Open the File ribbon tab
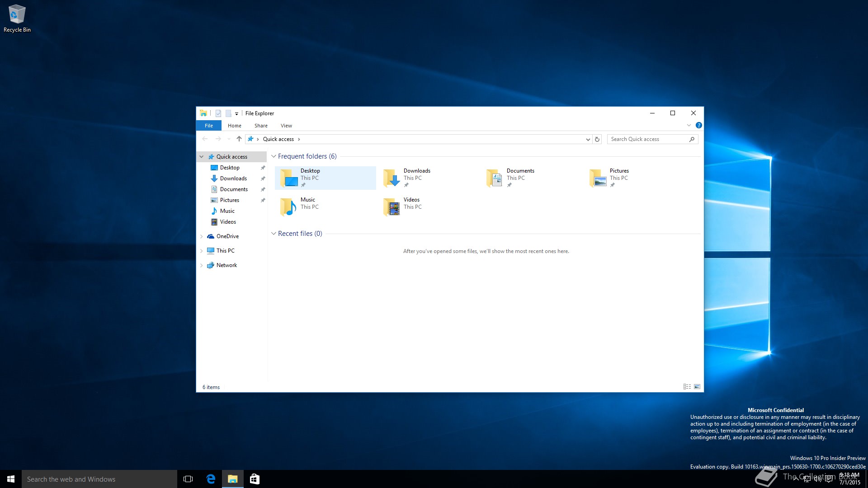The height and width of the screenshot is (488, 868). (x=209, y=126)
